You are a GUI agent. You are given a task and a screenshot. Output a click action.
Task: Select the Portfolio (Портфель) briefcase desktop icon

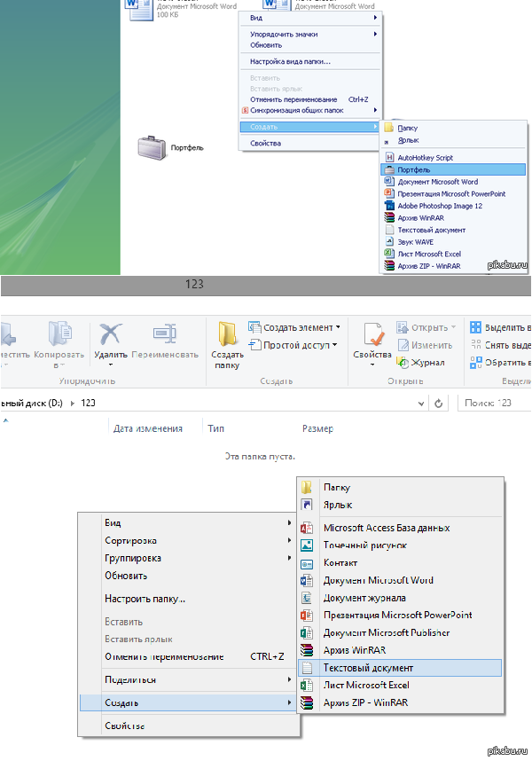coord(150,147)
